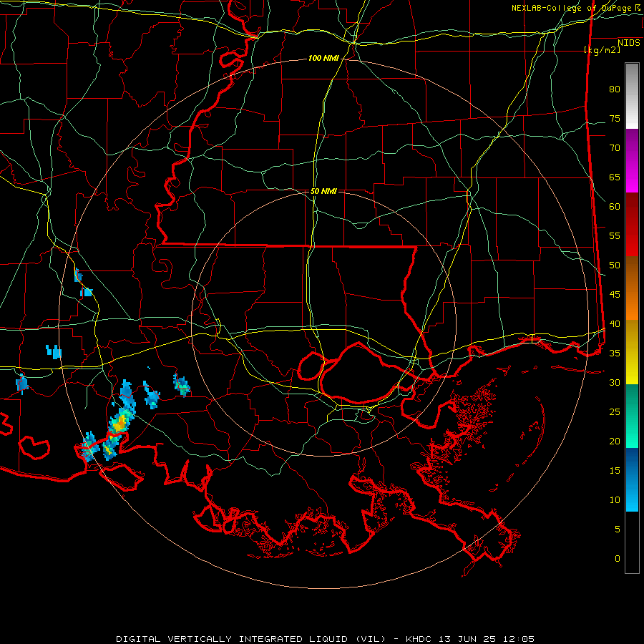Select legend scale value 80

[615, 89]
